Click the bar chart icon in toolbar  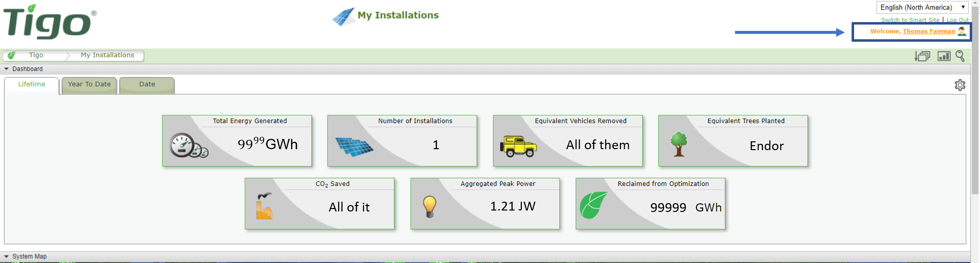pyautogui.click(x=944, y=56)
